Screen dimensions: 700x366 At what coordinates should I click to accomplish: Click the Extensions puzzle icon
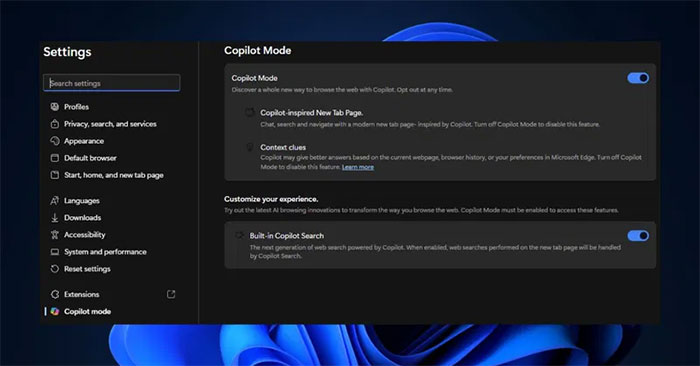coord(54,294)
